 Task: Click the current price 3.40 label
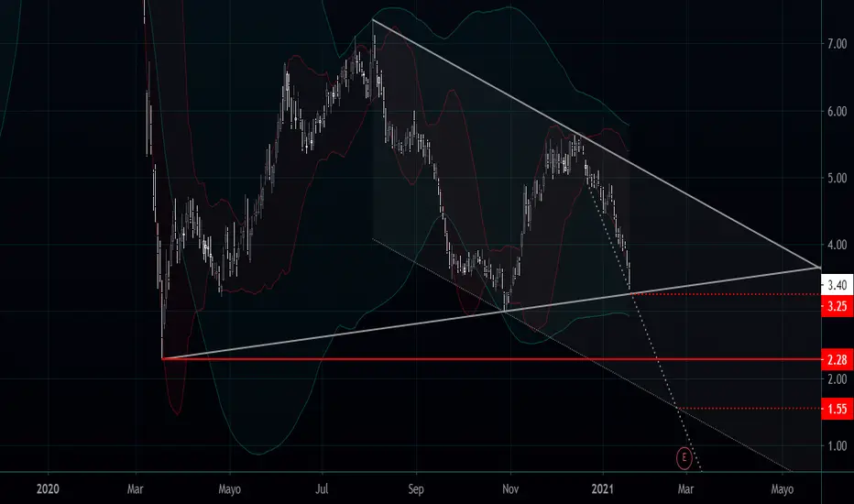[x=838, y=284]
